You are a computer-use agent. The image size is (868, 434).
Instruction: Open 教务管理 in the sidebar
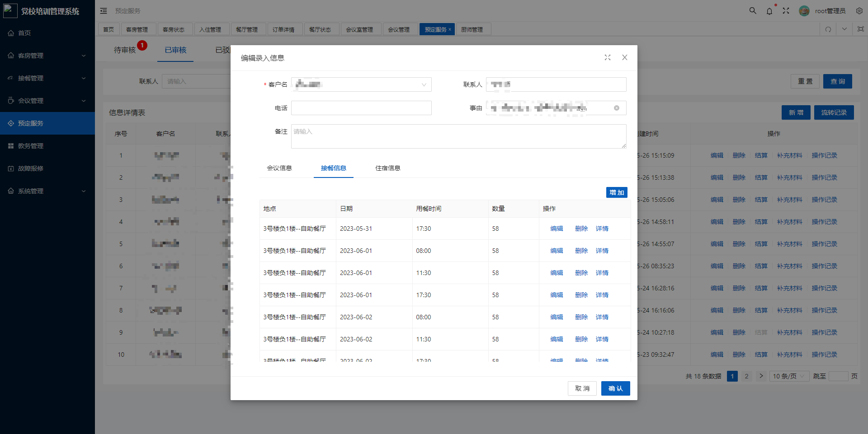[x=47, y=146]
